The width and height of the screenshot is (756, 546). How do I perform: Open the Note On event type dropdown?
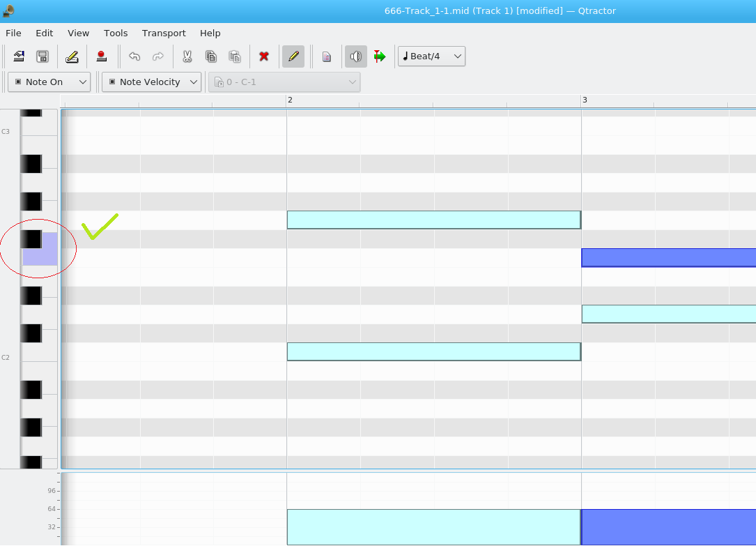(49, 82)
